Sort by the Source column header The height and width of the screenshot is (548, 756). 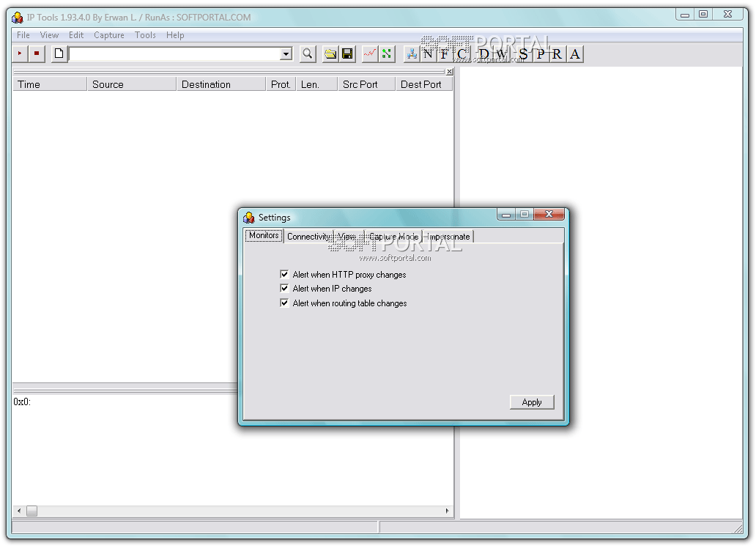click(x=132, y=84)
